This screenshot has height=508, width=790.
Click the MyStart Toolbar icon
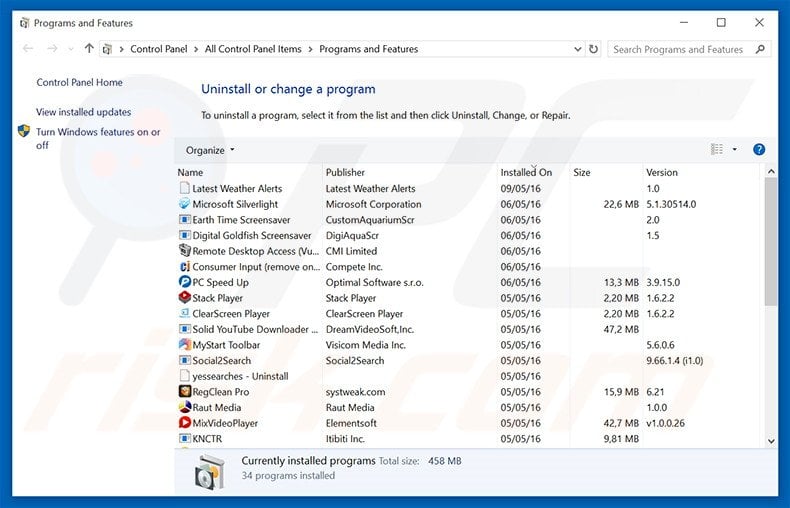tap(184, 344)
